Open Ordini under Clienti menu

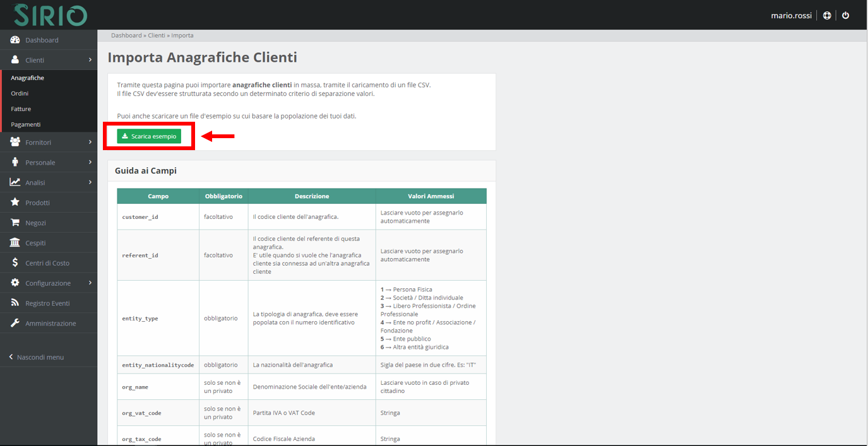tap(20, 93)
